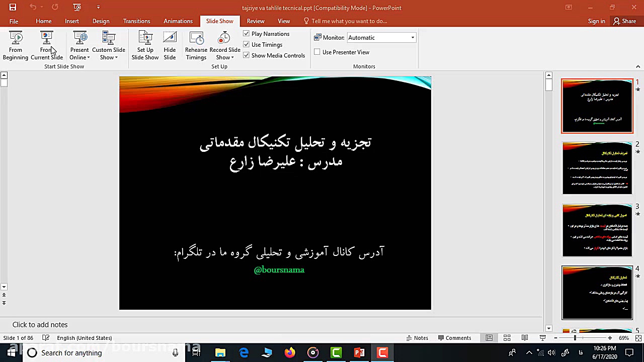Switch to Reading View

pyautogui.click(x=525, y=337)
